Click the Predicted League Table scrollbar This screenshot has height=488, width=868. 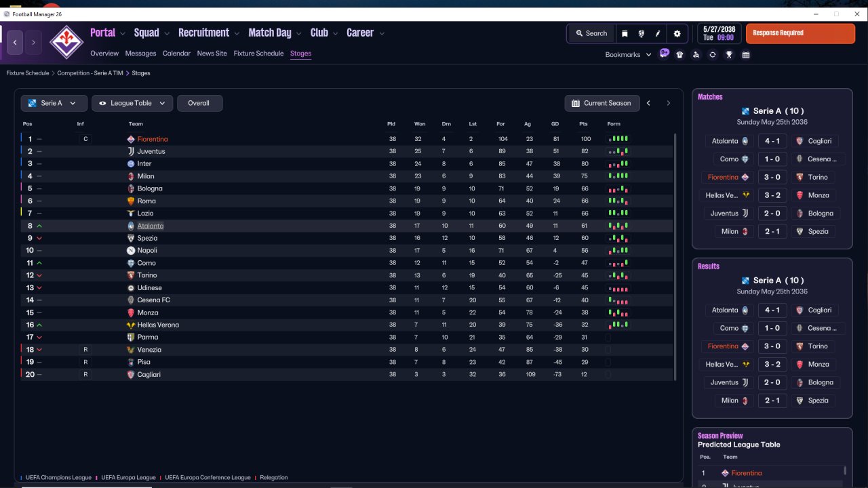(845, 470)
